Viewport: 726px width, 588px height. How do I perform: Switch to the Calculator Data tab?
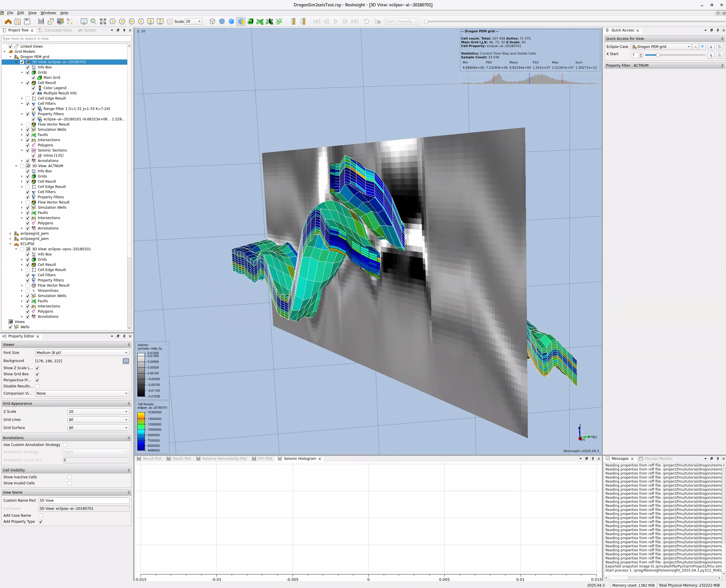tap(55, 30)
